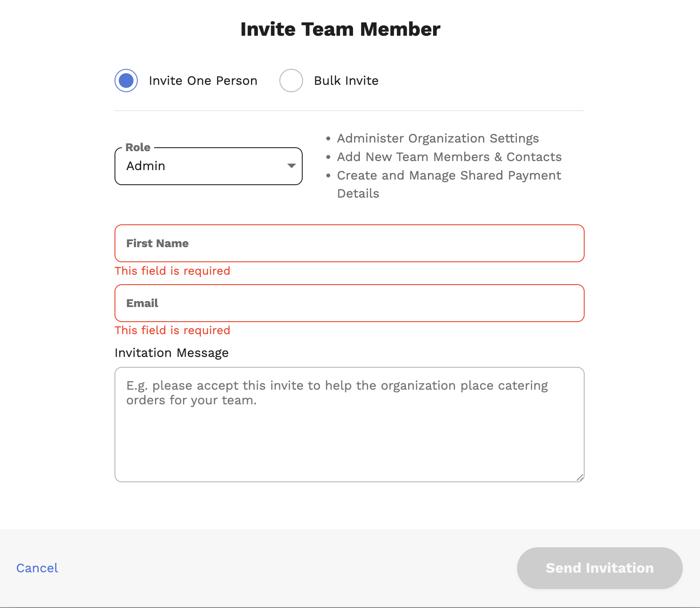Select the Bulk Invite option

pyautogui.click(x=291, y=80)
